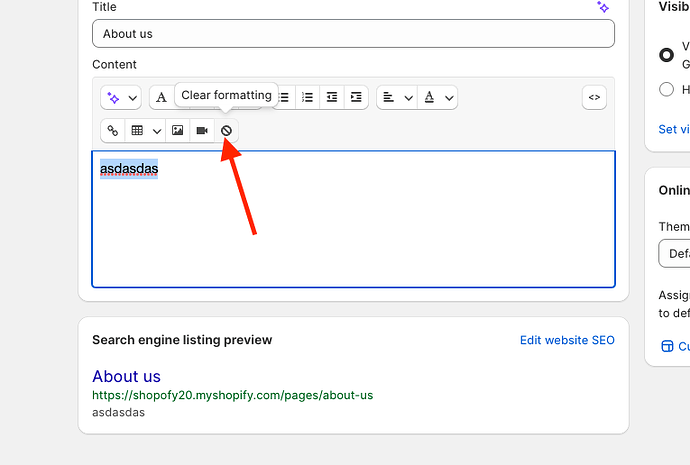Viewport: 690px width, 465px height.
Task: Insert a table using the grid icon
Action: click(x=137, y=131)
